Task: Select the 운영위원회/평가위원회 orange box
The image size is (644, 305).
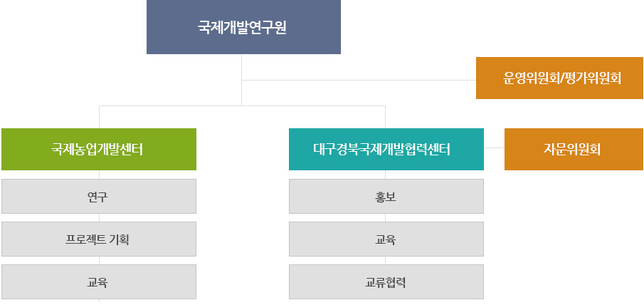Action: [559, 78]
